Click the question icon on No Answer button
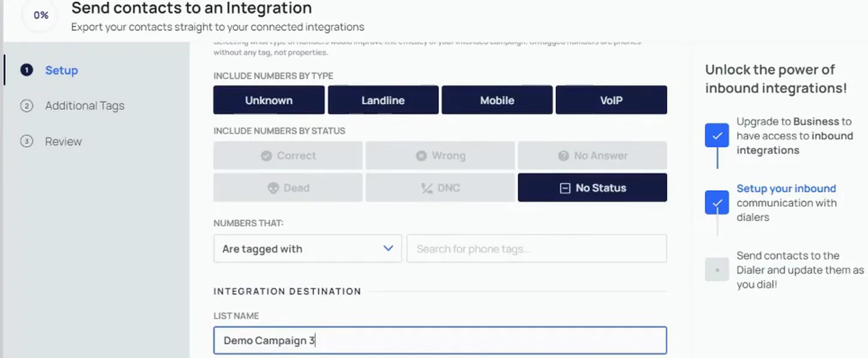 (x=563, y=156)
